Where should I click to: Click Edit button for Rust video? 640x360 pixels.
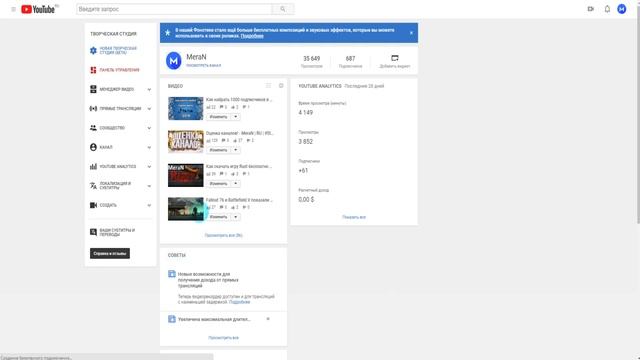[x=218, y=184]
